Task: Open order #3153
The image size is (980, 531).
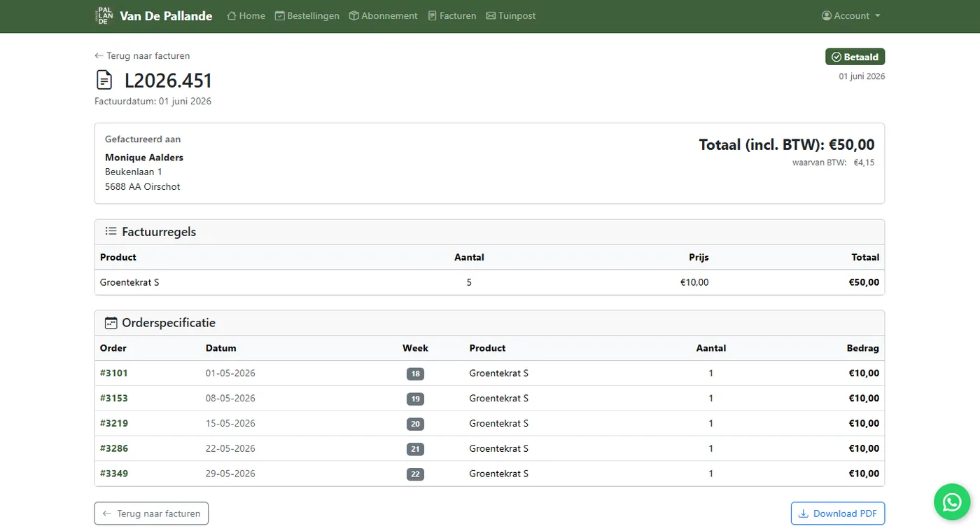Action: (x=114, y=399)
